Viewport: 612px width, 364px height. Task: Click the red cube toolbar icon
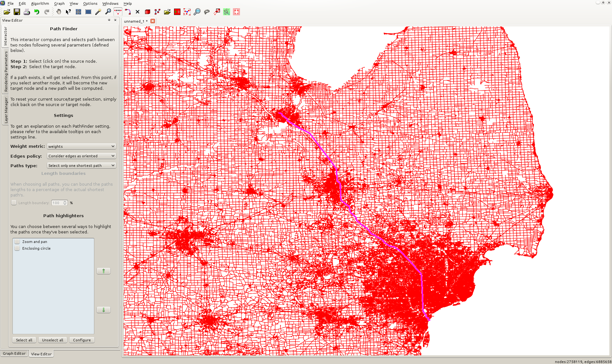click(x=147, y=12)
